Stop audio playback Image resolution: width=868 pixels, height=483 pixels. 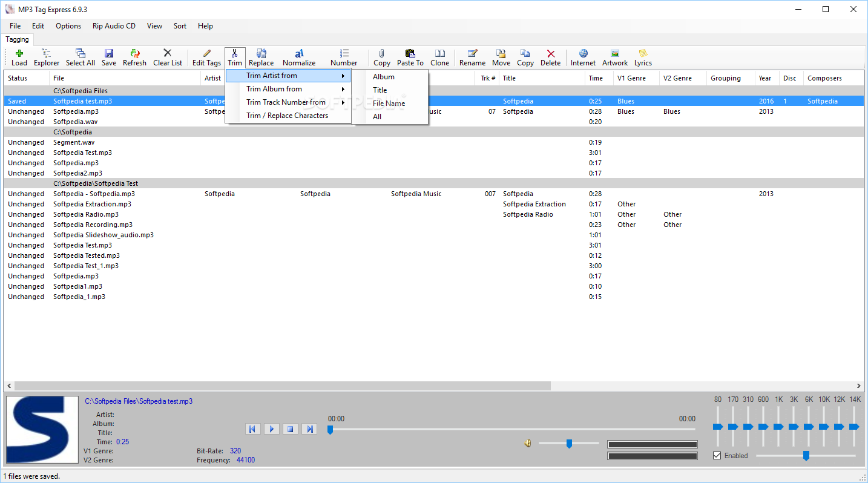[291, 429]
